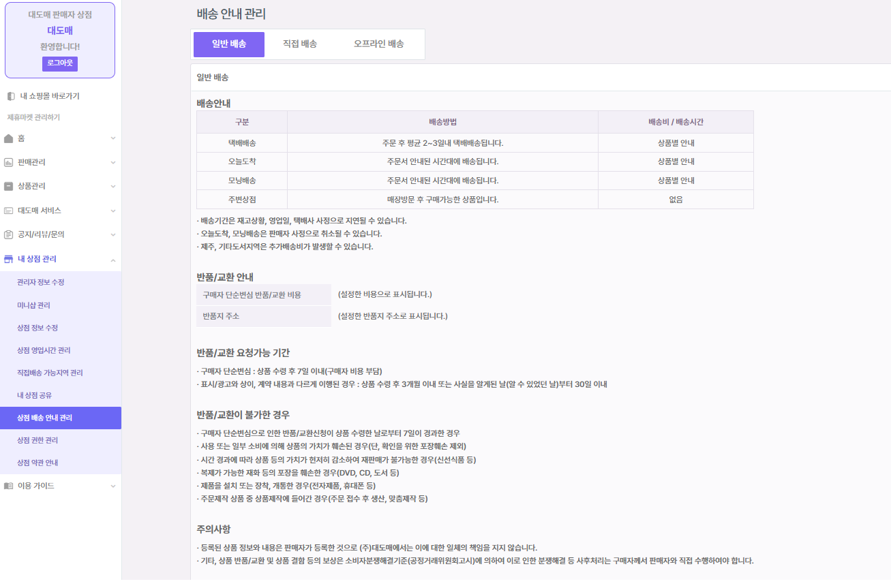Collapse the 내 상점 관리 chevron
Image resolution: width=891 pixels, height=588 pixels.
(113, 259)
